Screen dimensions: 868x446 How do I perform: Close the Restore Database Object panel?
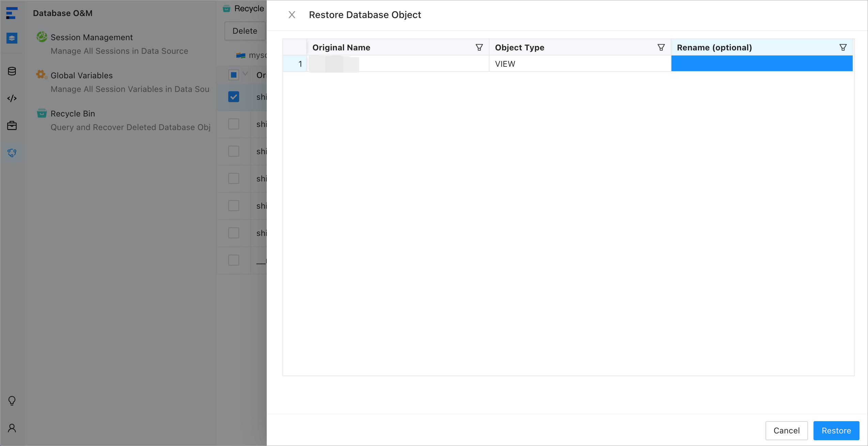[292, 15]
